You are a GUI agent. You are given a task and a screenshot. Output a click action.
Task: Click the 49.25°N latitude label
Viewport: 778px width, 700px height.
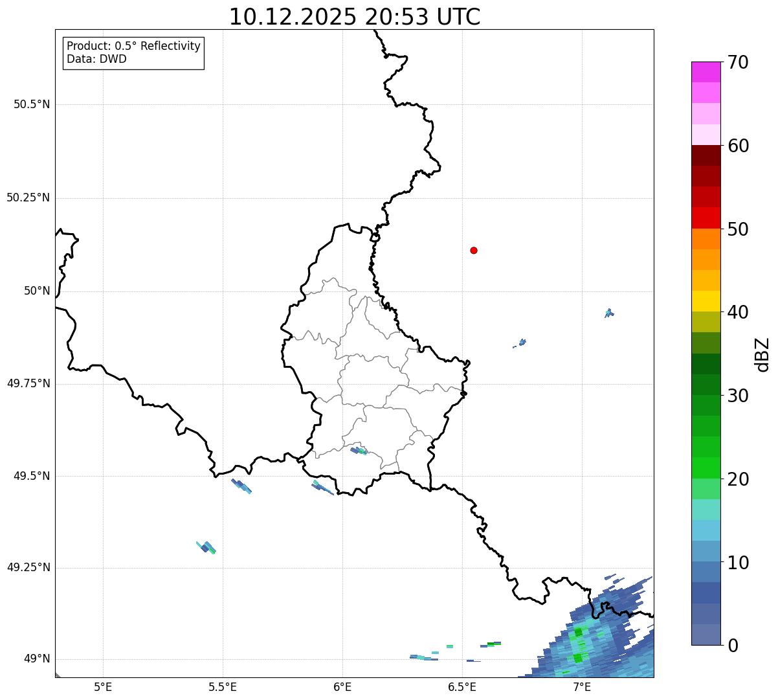(x=28, y=567)
